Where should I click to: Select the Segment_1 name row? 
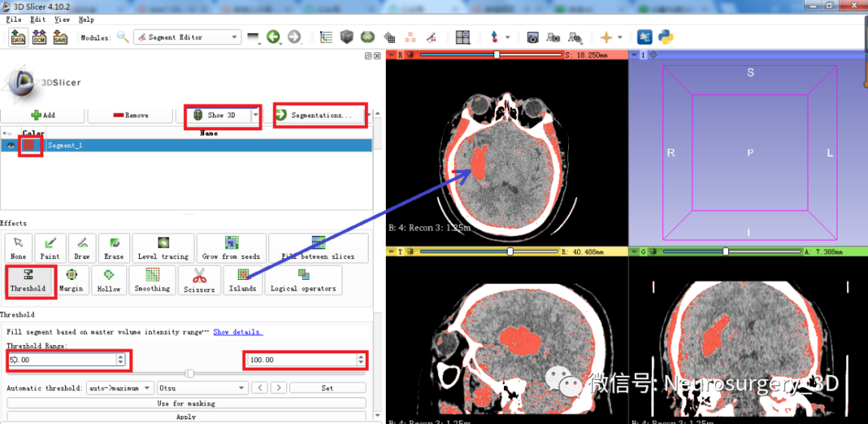click(209, 145)
